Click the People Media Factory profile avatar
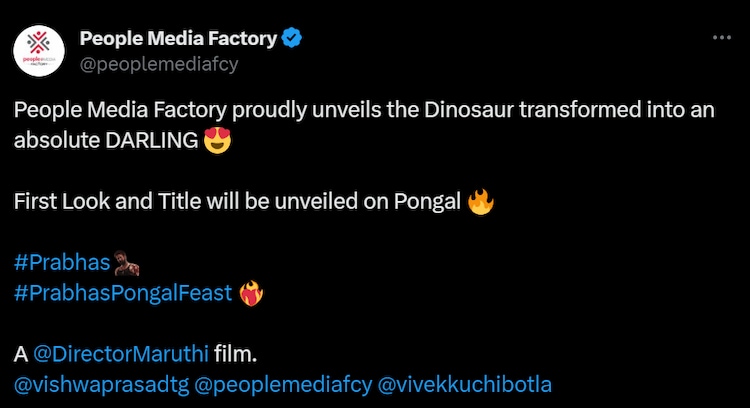 pos(41,51)
